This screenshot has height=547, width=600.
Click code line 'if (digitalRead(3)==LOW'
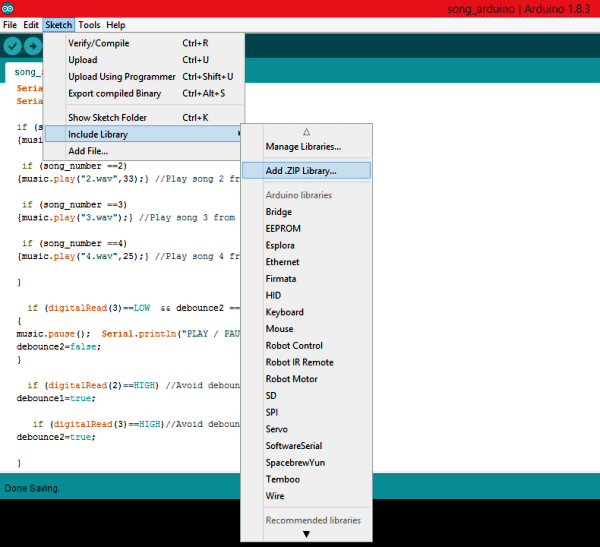click(133, 308)
